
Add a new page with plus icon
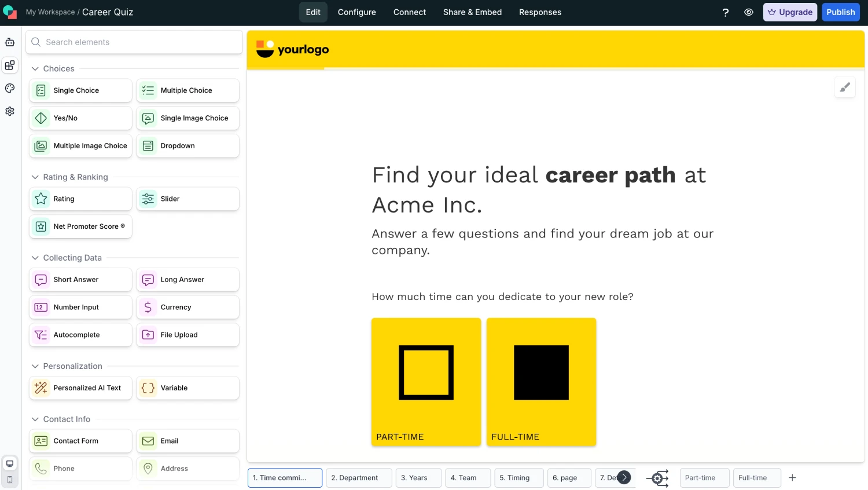click(x=792, y=478)
